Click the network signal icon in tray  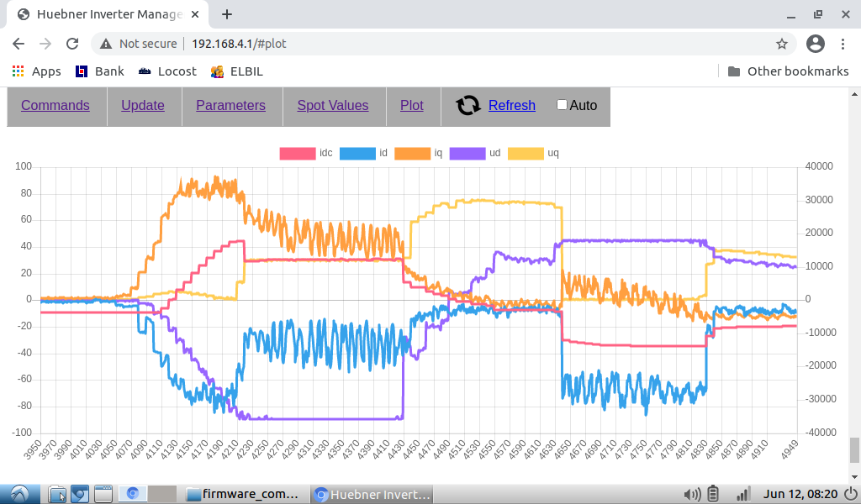point(743,494)
